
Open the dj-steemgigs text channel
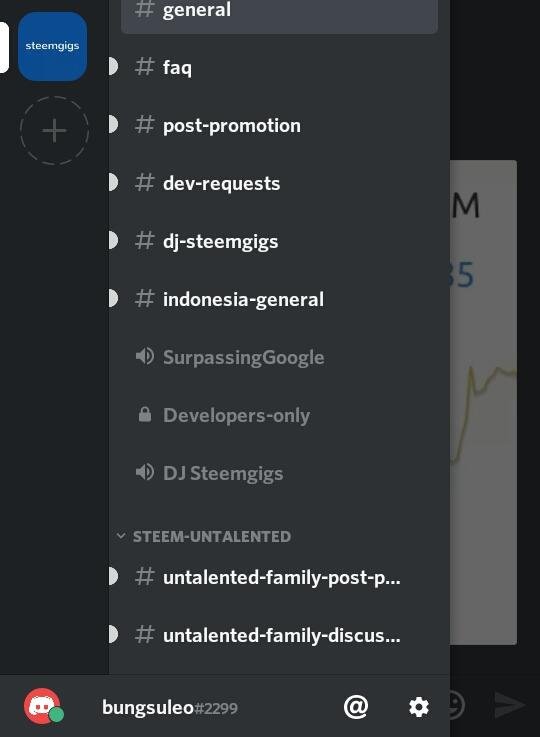(x=279, y=241)
